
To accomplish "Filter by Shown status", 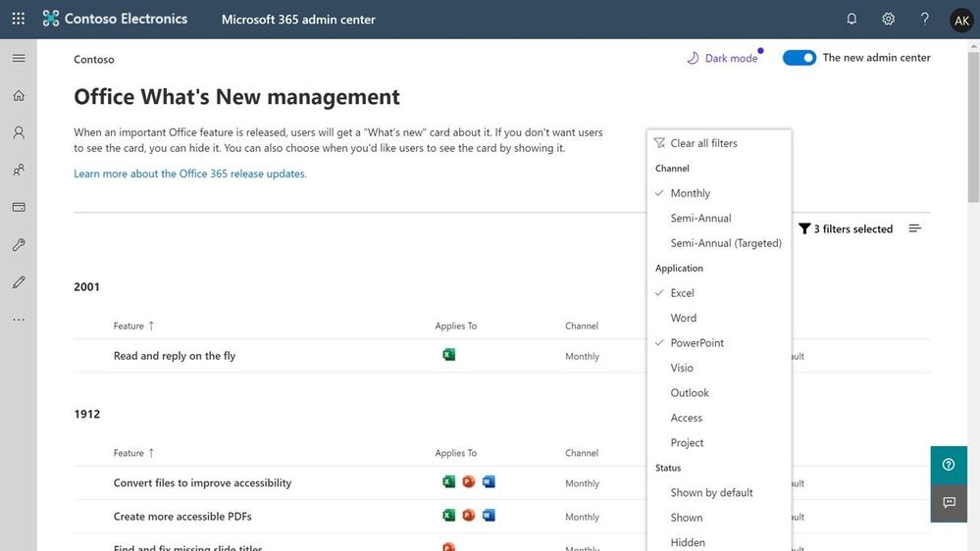I will [x=719, y=518].
